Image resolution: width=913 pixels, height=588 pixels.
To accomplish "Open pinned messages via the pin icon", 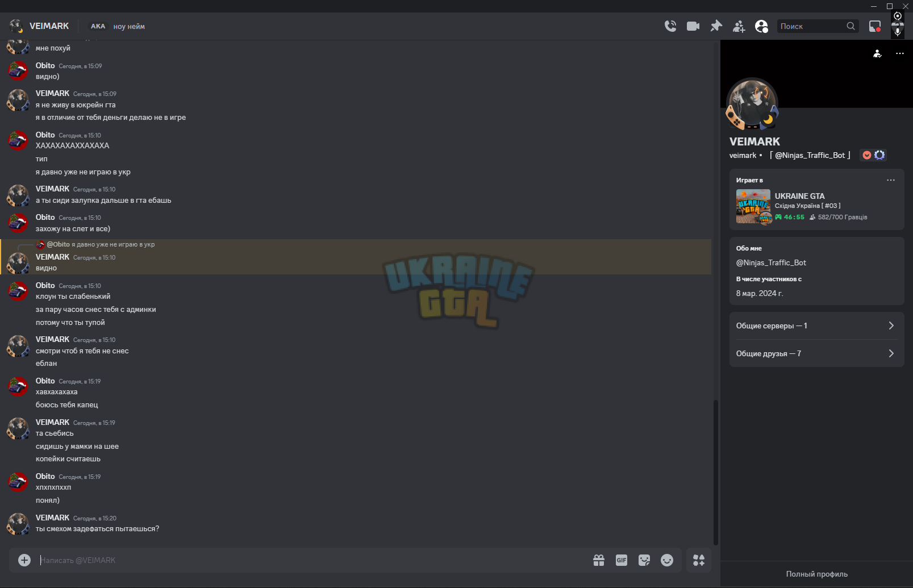I will tap(716, 26).
